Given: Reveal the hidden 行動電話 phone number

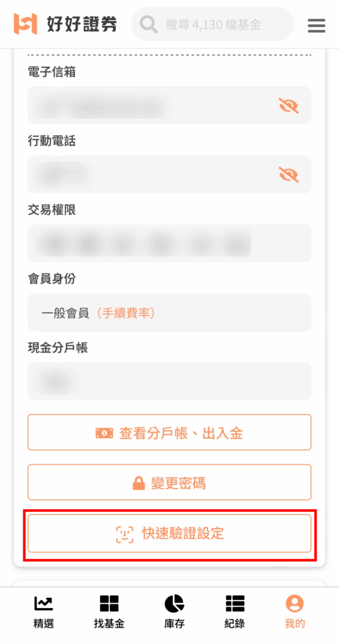Looking at the screenshot, I should 289,175.
